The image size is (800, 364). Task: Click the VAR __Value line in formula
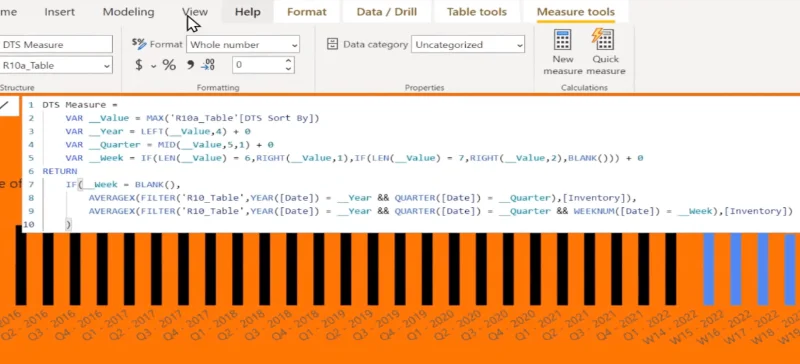192,118
